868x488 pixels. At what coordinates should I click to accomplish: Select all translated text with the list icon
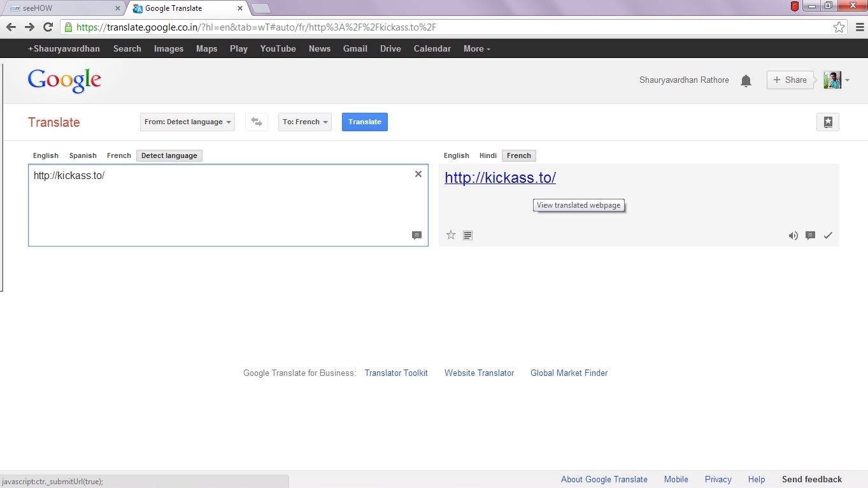(467, 235)
